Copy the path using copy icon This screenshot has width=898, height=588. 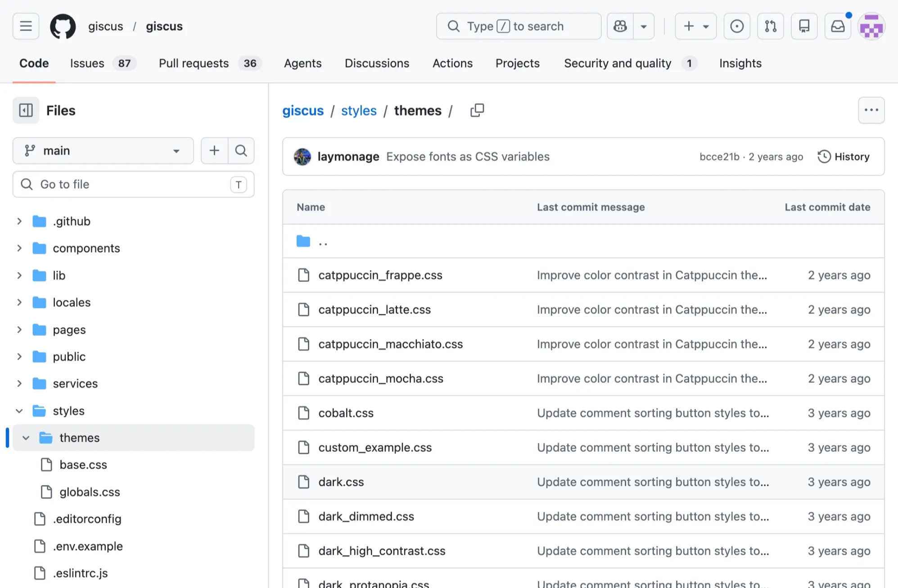pos(477,110)
